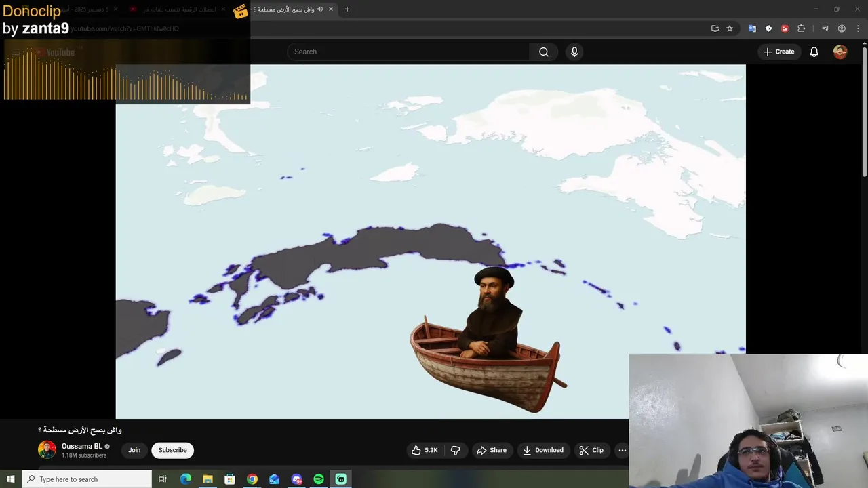The height and width of the screenshot is (488, 868).
Task: Open Task View in the taskbar
Action: point(163,479)
